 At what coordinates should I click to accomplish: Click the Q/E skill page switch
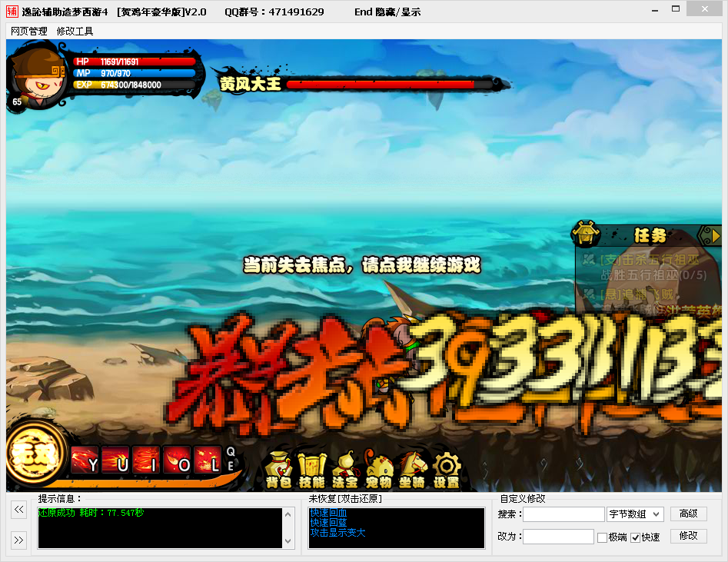coord(231,459)
